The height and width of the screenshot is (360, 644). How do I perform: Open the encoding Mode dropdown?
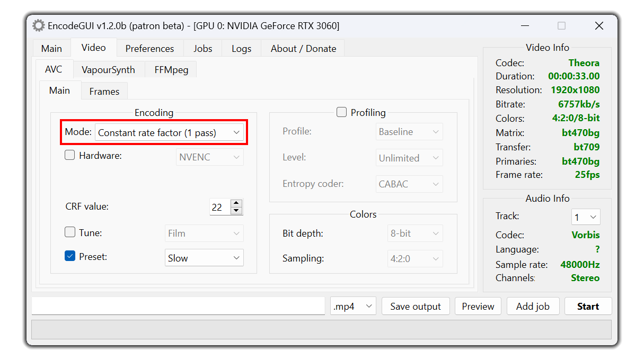pos(169,132)
